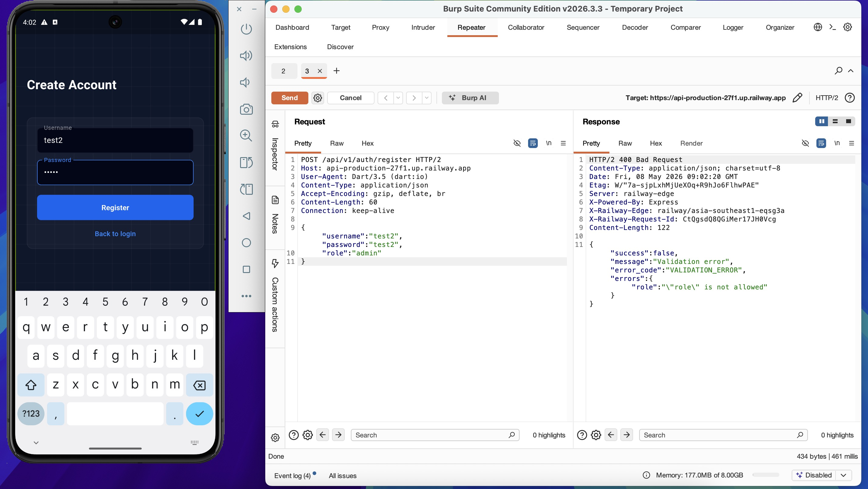Open the Decoder tab
The width and height of the screenshot is (868, 489).
tap(635, 27)
